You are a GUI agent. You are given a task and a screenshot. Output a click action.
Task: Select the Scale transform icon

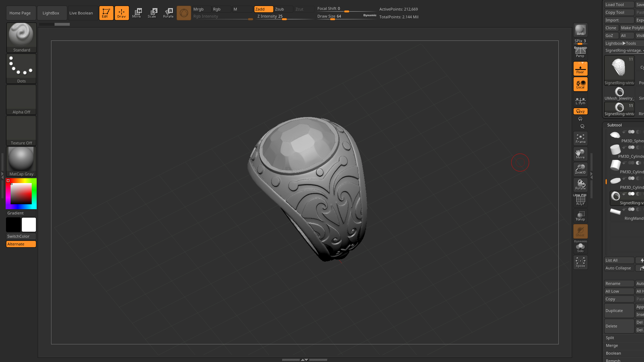click(152, 13)
